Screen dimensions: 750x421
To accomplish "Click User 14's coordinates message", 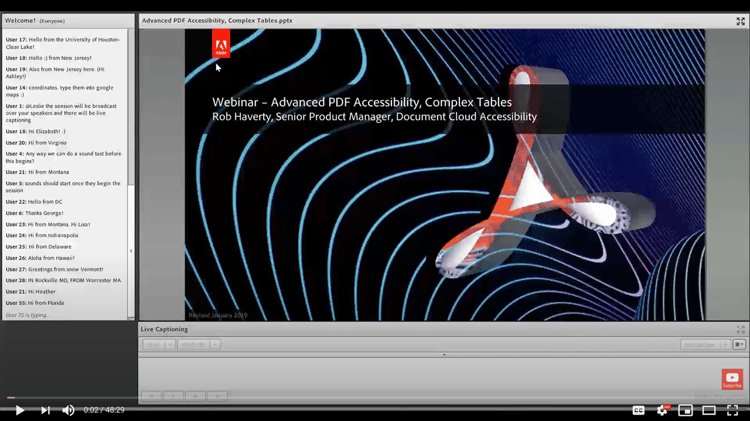I will [60, 91].
